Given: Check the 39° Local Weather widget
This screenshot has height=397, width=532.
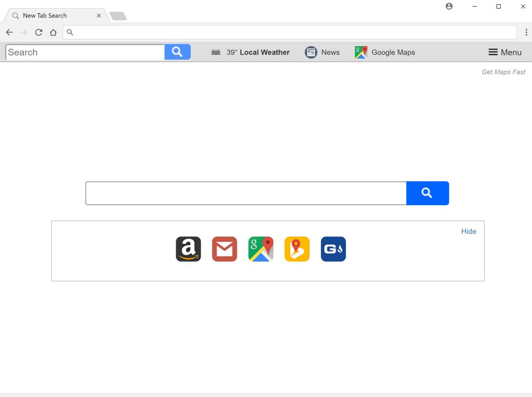Looking at the screenshot, I should 251,52.
